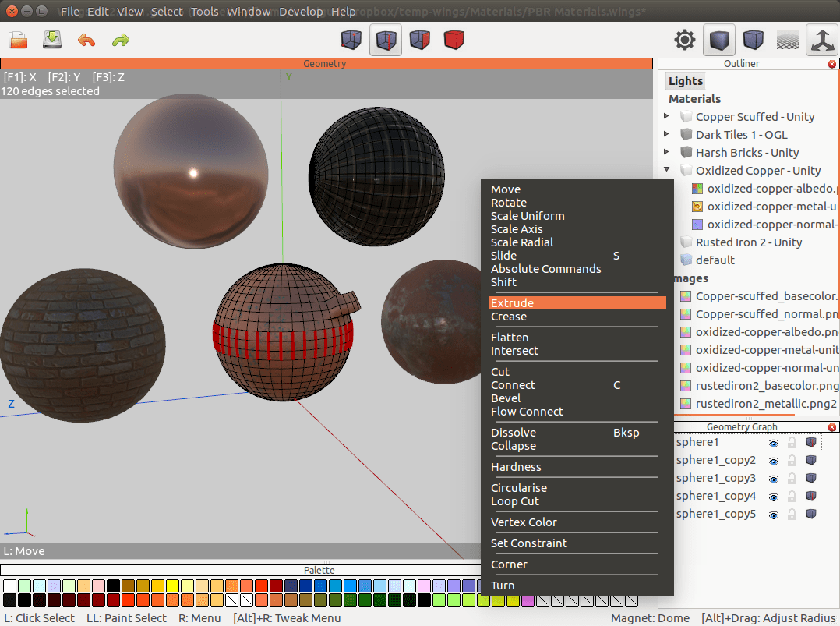
Task: Toggle lock for sphere1_copy5
Action: [x=792, y=515]
